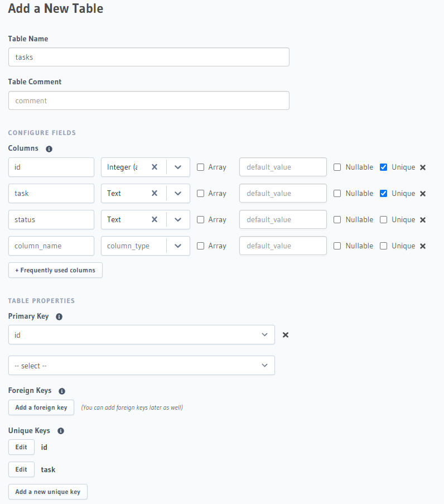
Task: Click Frequently used columns button
Action: pyautogui.click(x=55, y=270)
